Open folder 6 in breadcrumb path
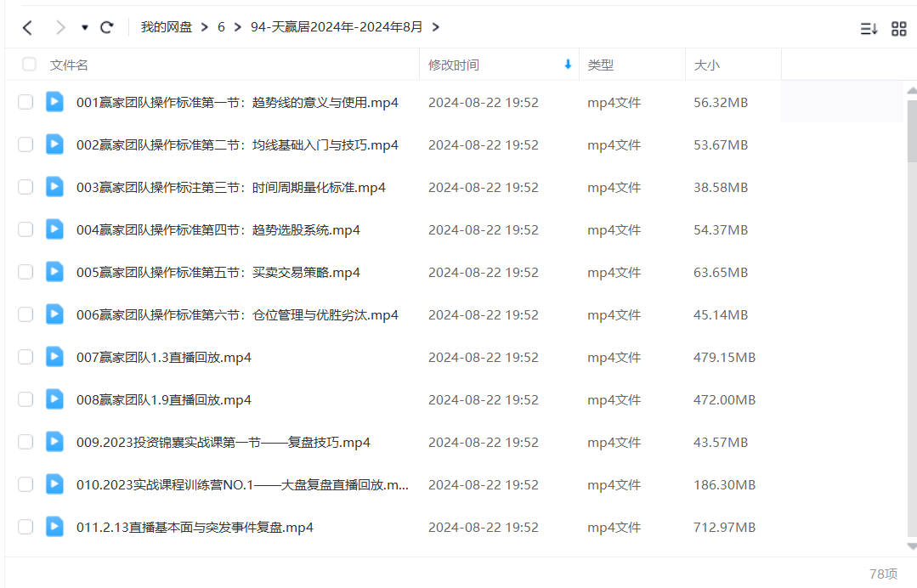The width and height of the screenshot is (917, 588). [221, 27]
